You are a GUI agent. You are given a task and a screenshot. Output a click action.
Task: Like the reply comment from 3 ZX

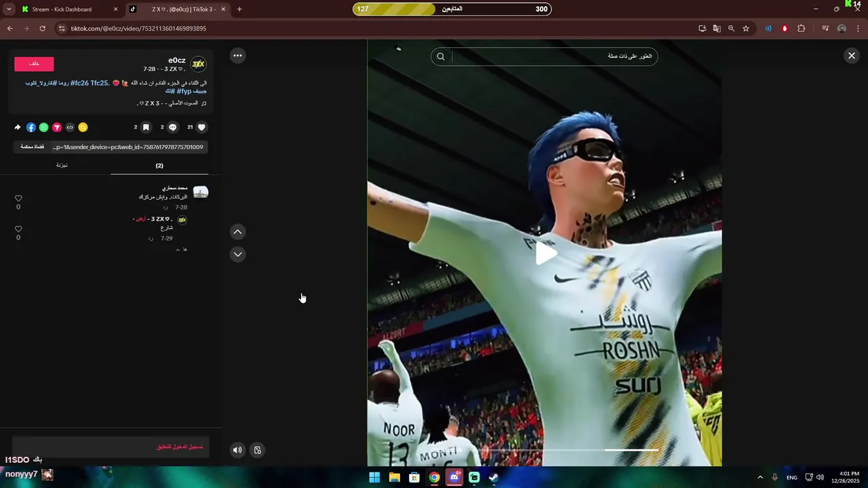coord(18,229)
